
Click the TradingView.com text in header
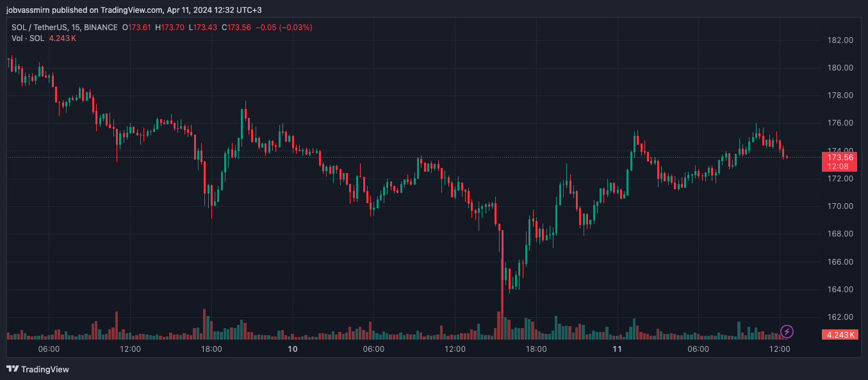130,10
